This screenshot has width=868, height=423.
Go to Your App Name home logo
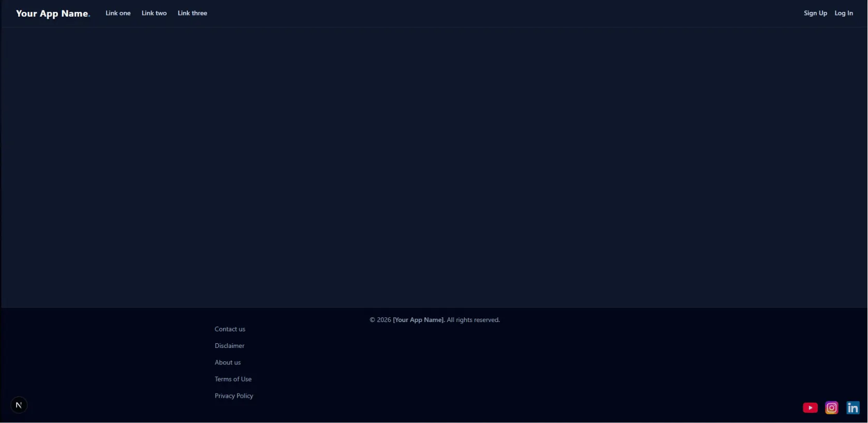[x=53, y=13]
